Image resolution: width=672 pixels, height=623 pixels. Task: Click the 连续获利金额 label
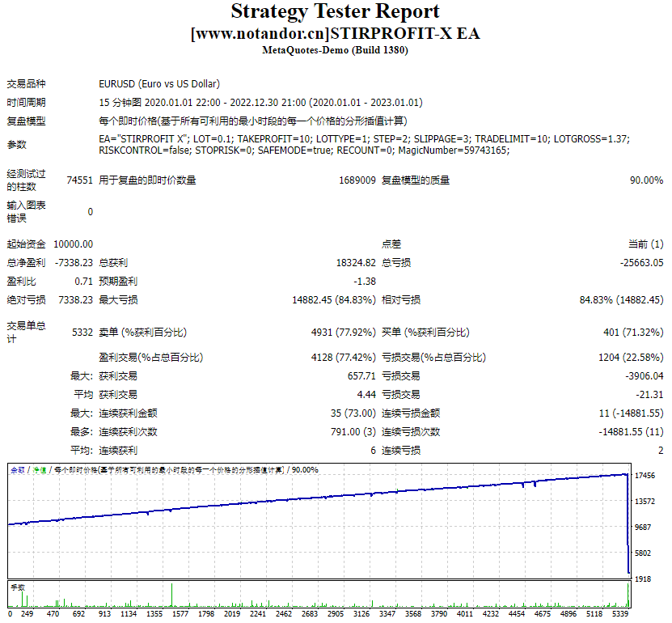[128, 413]
